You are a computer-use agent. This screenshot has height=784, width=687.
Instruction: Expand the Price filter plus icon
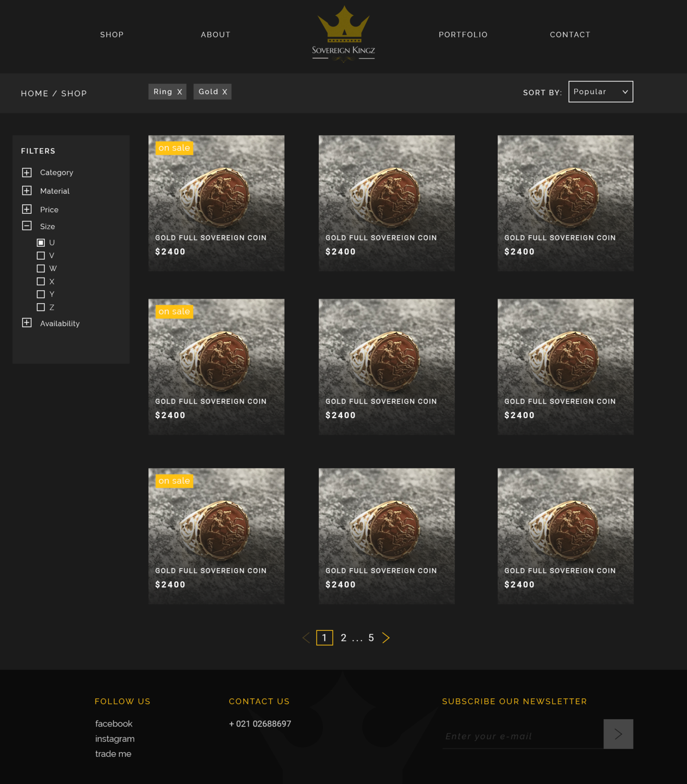click(x=27, y=209)
